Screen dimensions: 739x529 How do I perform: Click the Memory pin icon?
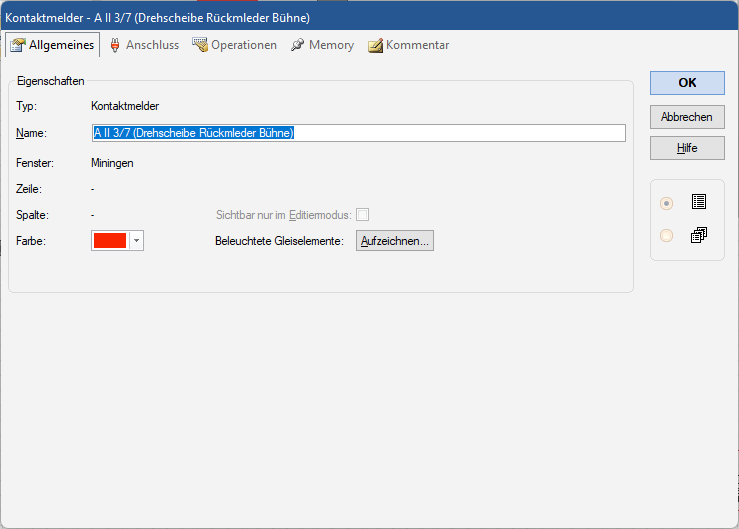point(298,45)
